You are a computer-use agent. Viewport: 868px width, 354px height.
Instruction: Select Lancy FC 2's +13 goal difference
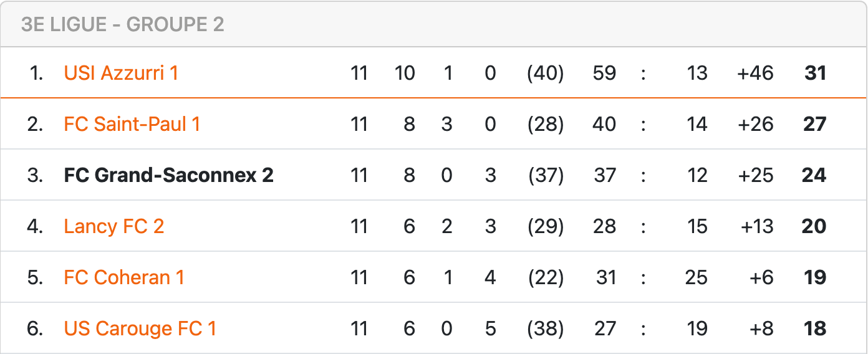pyautogui.click(x=756, y=226)
